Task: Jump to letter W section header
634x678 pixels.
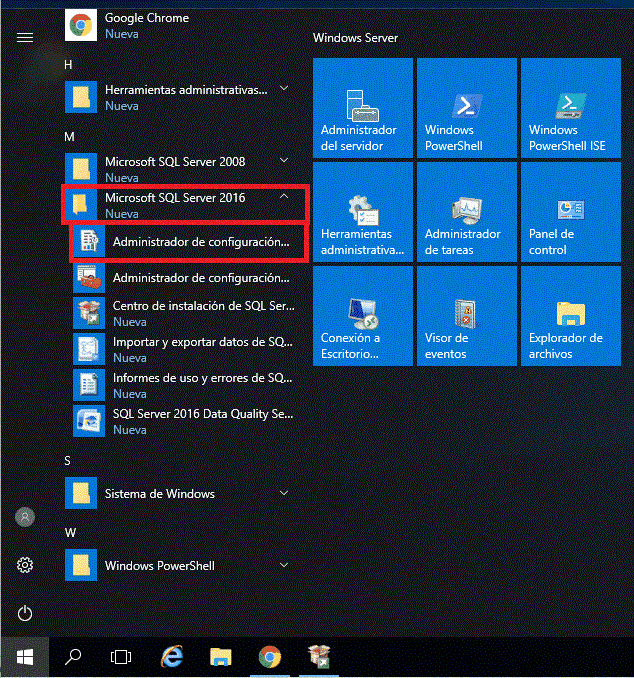Action: tap(70, 533)
